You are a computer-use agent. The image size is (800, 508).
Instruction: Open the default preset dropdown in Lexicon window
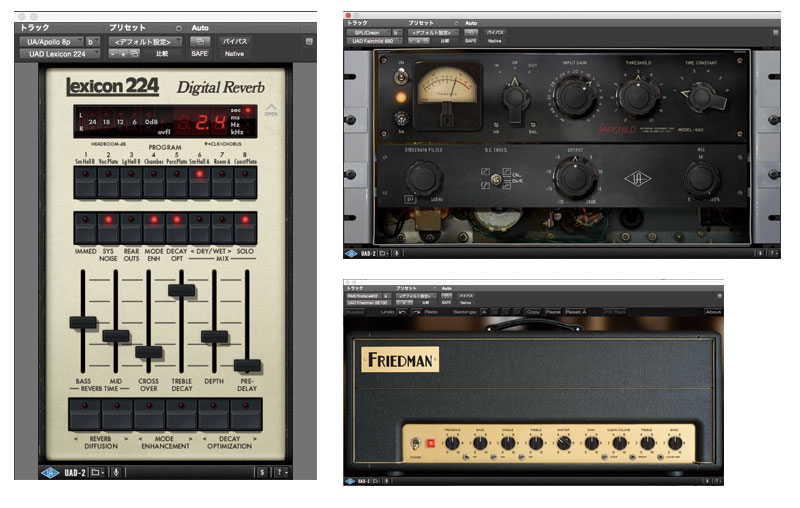point(144,42)
